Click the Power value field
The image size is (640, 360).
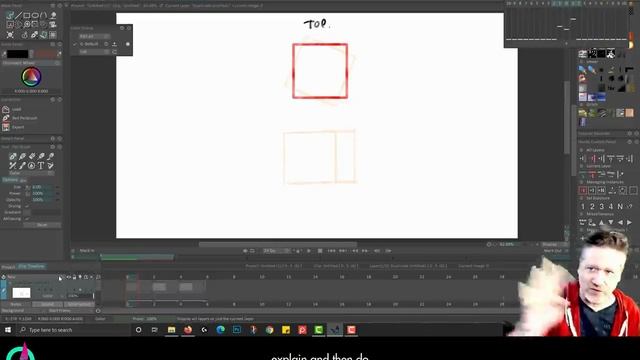(x=42, y=193)
